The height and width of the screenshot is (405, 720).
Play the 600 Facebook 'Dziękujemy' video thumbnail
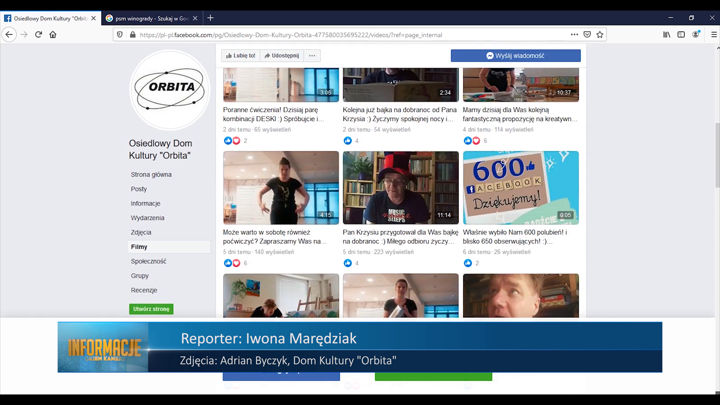(520, 187)
